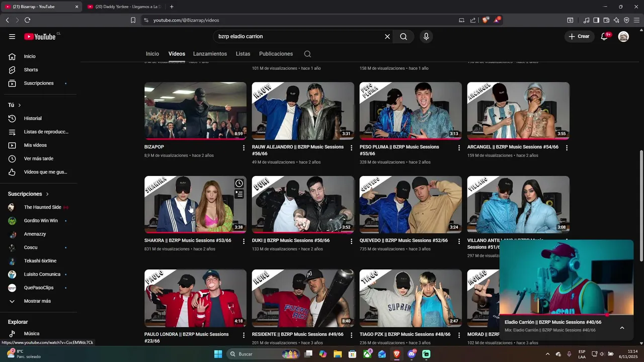The height and width of the screenshot is (362, 644).
Task: Click the Eladio Carrión miniplayer video
Action: 567,277
